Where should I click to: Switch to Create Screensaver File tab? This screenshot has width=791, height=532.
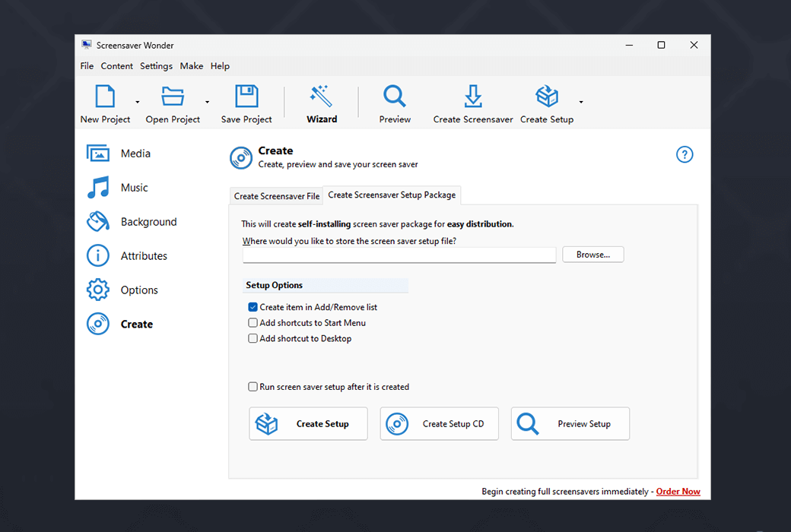[x=276, y=196]
